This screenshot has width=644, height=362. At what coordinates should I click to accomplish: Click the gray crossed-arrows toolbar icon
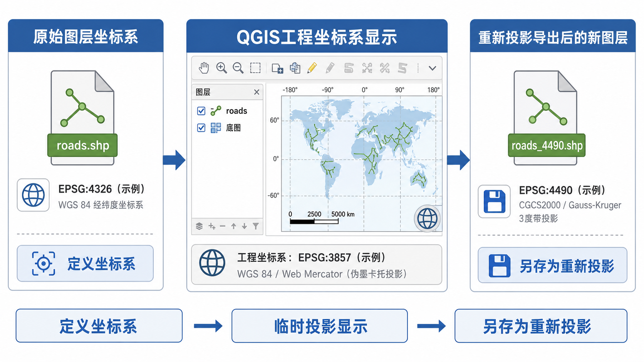click(367, 68)
